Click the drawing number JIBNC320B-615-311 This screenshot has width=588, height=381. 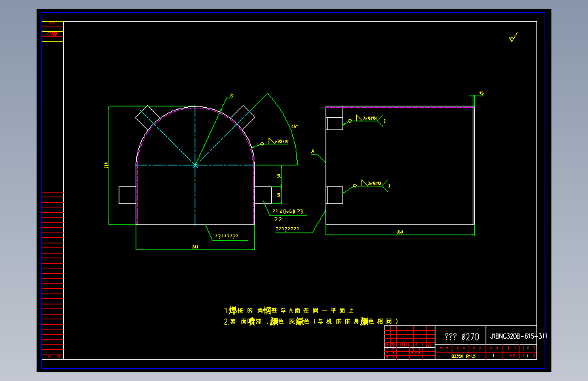point(518,336)
